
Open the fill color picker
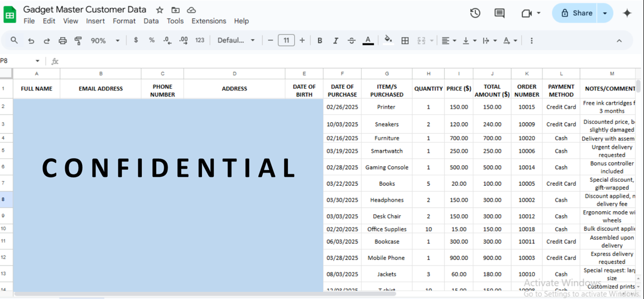(388, 40)
